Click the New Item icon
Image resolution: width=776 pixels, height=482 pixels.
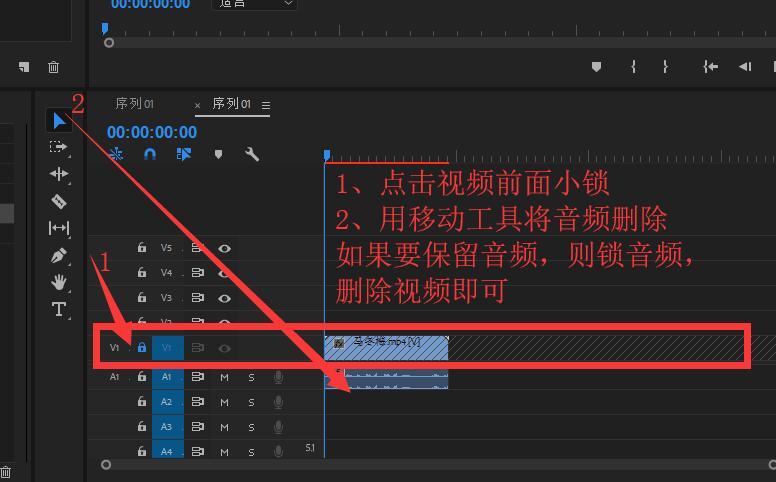(24, 67)
